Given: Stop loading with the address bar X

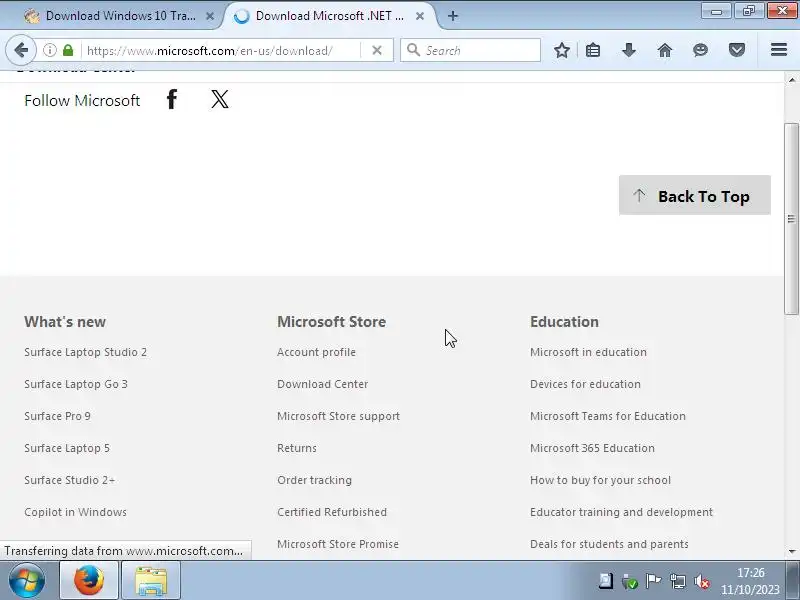Looking at the screenshot, I should click(x=377, y=50).
